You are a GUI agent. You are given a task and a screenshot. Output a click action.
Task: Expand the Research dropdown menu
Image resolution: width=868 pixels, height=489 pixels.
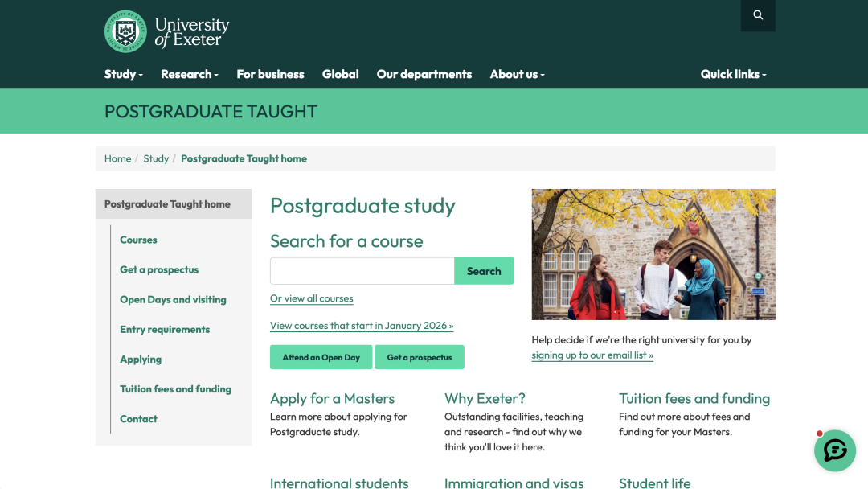click(190, 74)
